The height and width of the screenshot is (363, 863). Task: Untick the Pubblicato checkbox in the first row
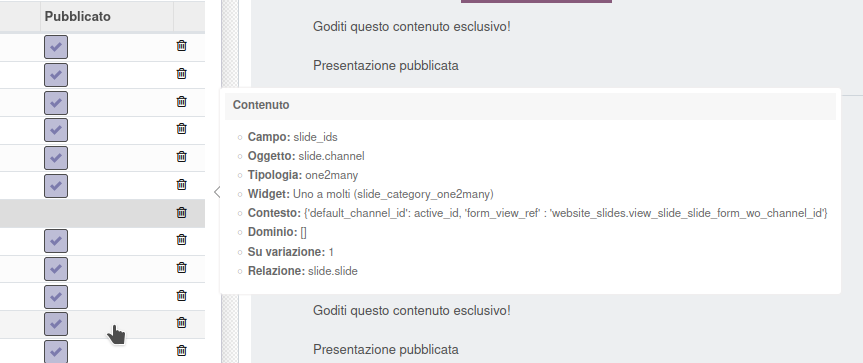[x=56, y=47]
